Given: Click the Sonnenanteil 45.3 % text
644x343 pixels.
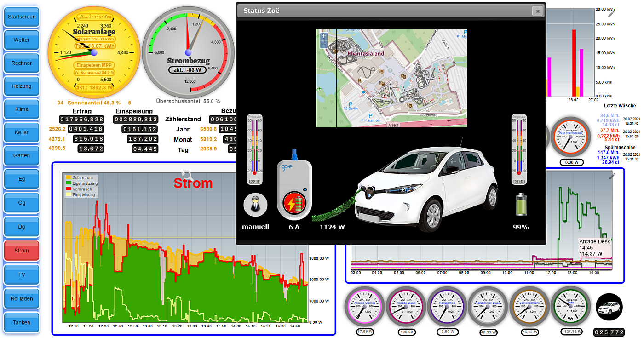Looking at the screenshot, I should coord(94,103).
